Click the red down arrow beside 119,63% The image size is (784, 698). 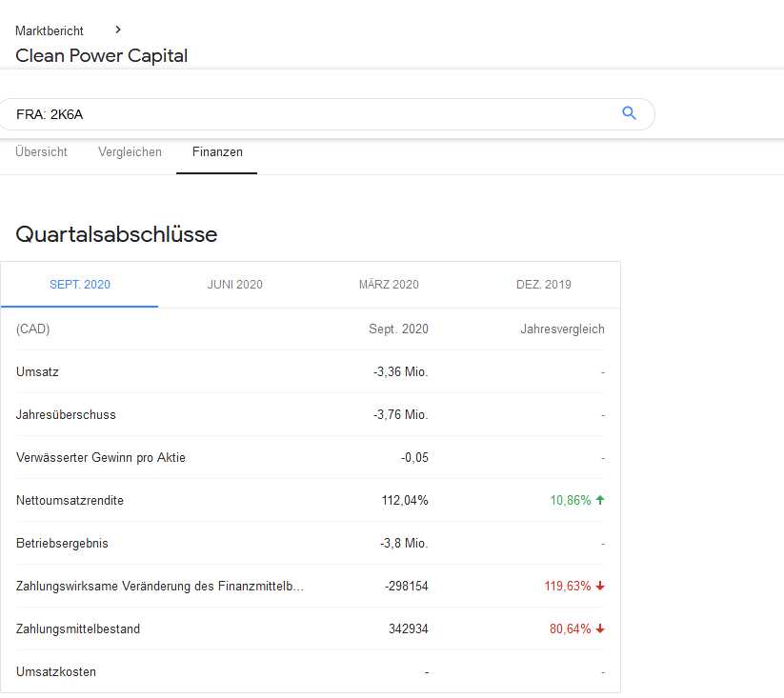600,587
